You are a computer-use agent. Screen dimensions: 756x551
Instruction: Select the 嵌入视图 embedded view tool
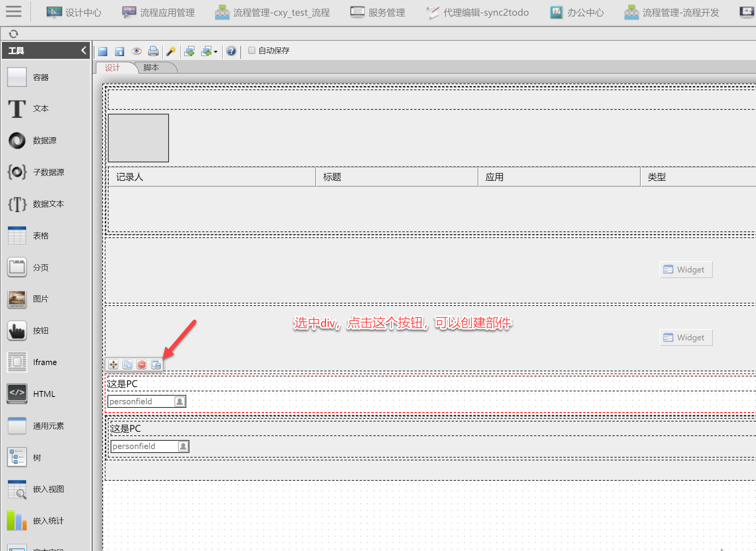coord(36,489)
